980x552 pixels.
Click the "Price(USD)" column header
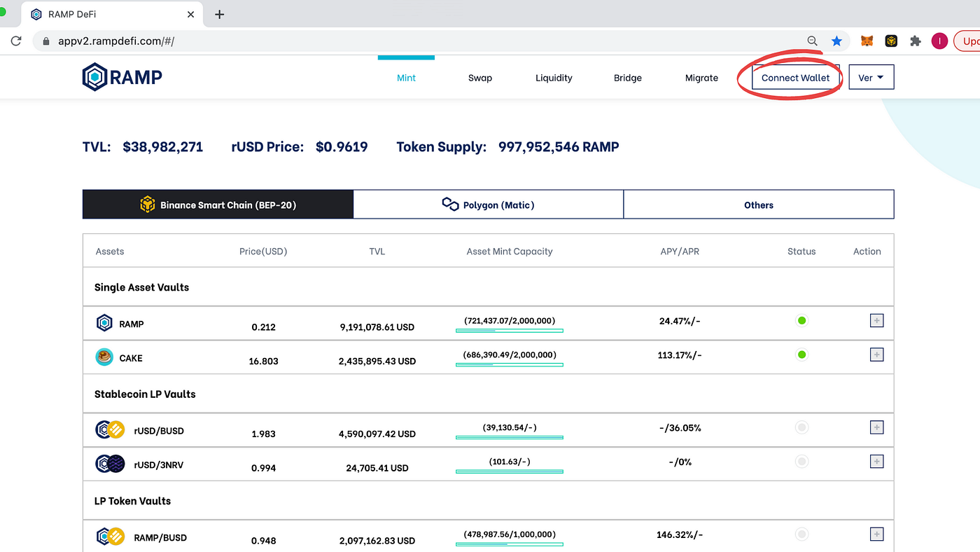click(x=263, y=251)
